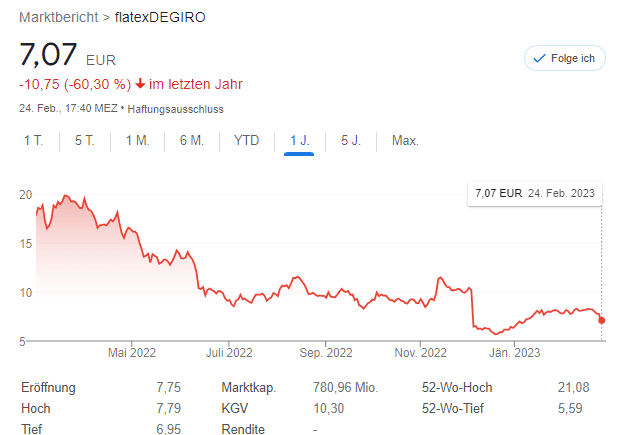Click the 7,07 EUR chart tooltip
Image resolution: width=629 pixels, height=435 pixels.
534,193
